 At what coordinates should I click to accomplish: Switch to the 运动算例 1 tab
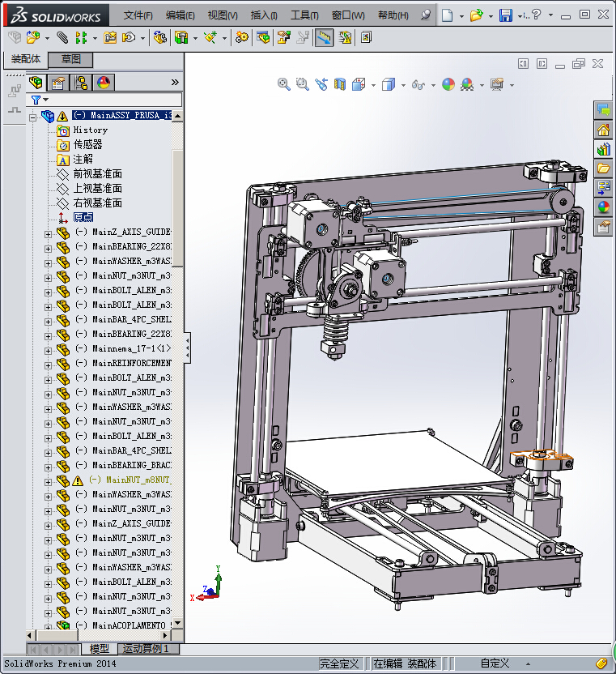click(x=147, y=649)
